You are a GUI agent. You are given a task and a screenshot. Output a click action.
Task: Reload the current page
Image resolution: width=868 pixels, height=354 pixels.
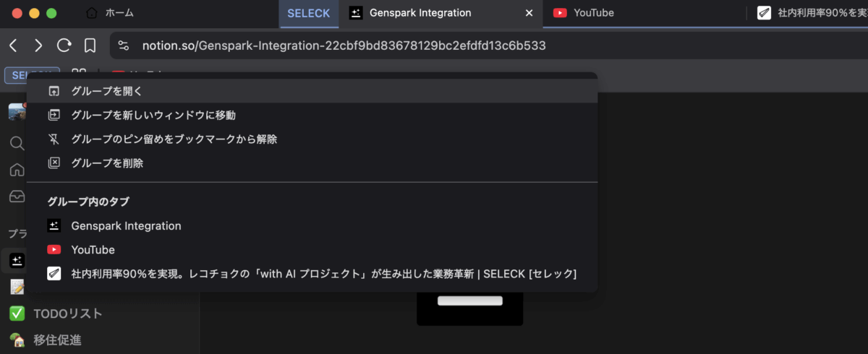[64, 46]
